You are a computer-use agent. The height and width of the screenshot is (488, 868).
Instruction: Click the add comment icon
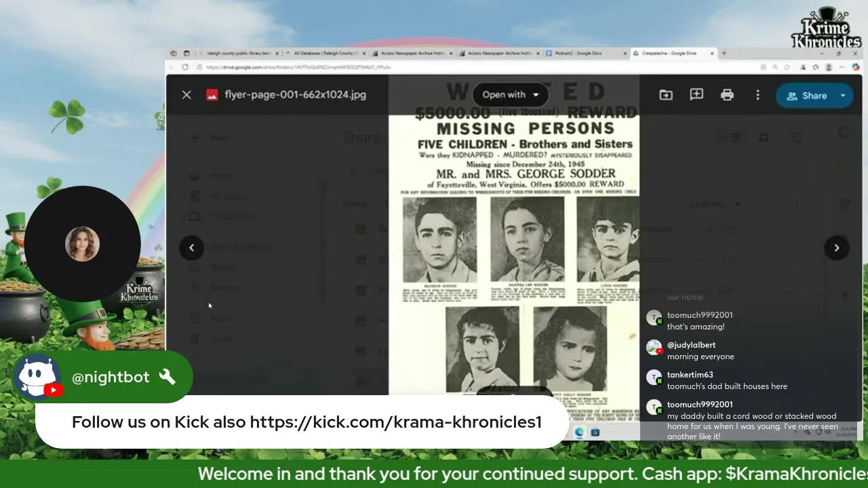[x=696, y=95]
